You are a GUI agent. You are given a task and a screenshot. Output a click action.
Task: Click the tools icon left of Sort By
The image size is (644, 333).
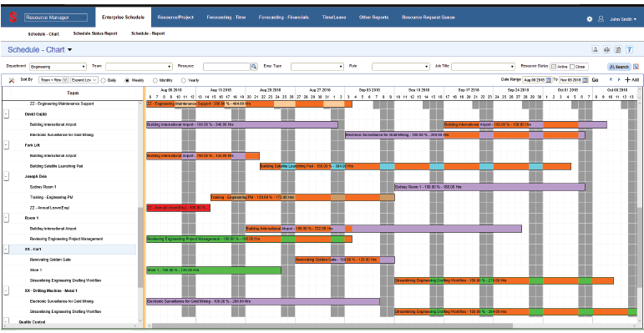(x=12, y=80)
